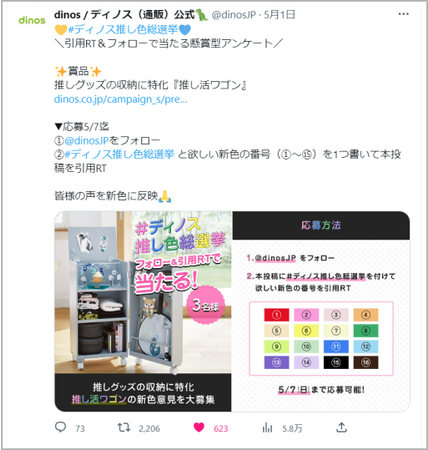Retweet the post with the retweet icon
The height and width of the screenshot is (450, 428).
124,427
